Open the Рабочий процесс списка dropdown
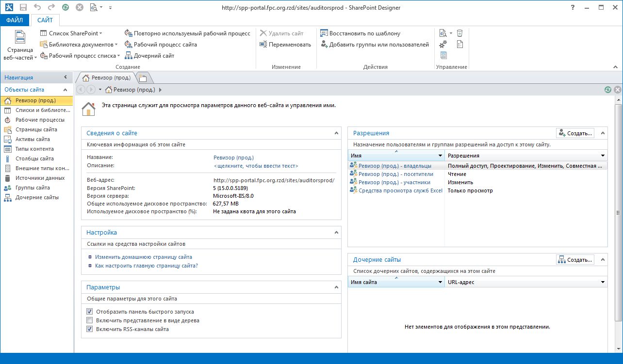Screen dimensions: 623x364 pyautogui.click(x=81, y=56)
